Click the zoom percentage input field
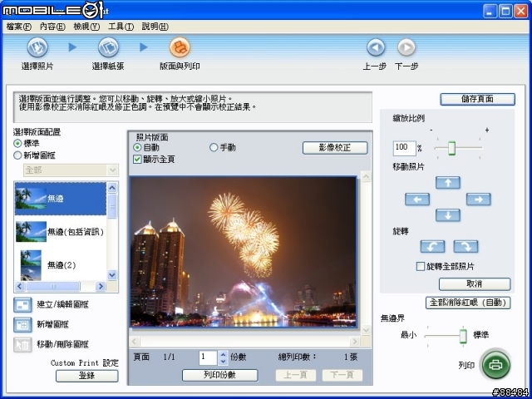532x399 pixels. [405, 148]
